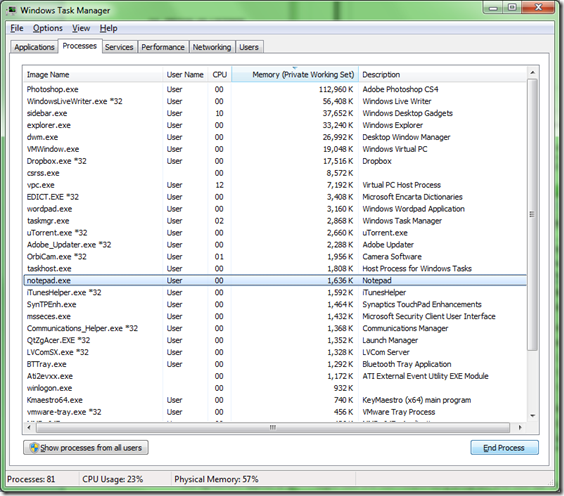Go to the Networking tab
Screen dimensions: 564x496
point(212,47)
